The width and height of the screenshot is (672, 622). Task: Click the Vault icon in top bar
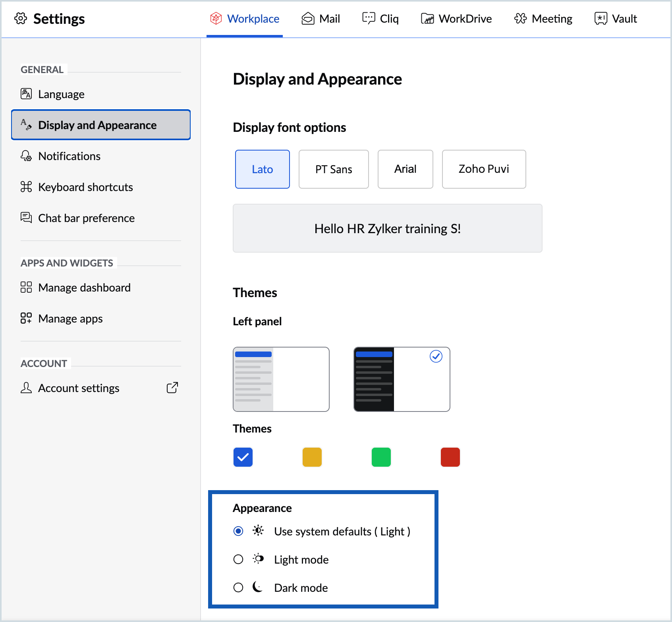[x=601, y=18]
